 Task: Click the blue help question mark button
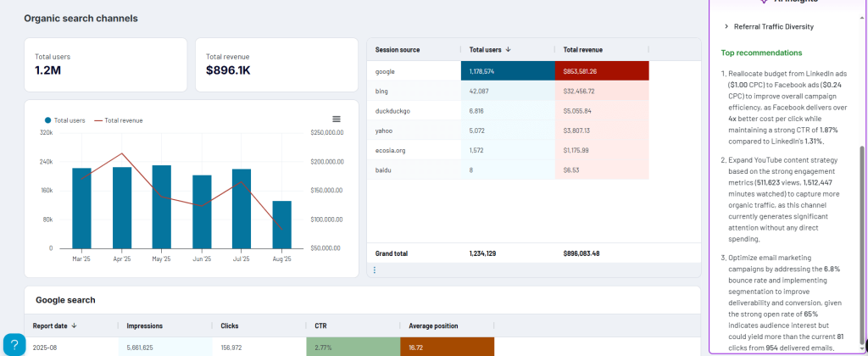(x=14, y=342)
